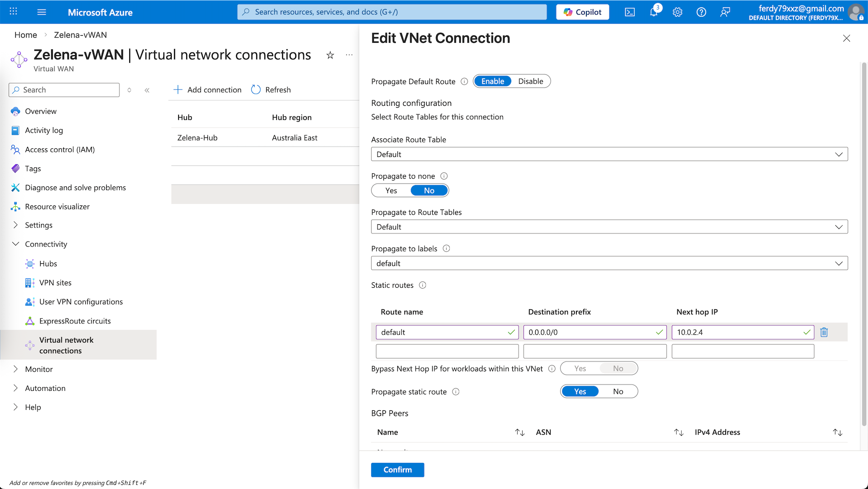Open Propagate to labels dropdown
This screenshot has width=868, height=489.
pyautogui.click(x=609, y=263)
